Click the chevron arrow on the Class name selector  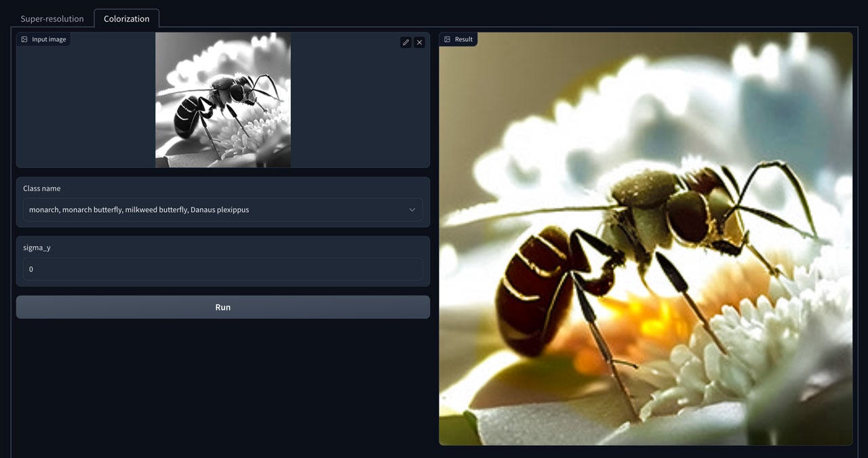(412, 210)
